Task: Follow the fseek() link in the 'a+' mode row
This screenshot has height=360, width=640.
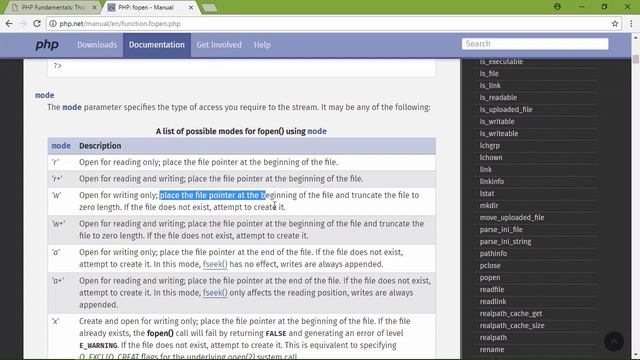Action: (215, 293)
